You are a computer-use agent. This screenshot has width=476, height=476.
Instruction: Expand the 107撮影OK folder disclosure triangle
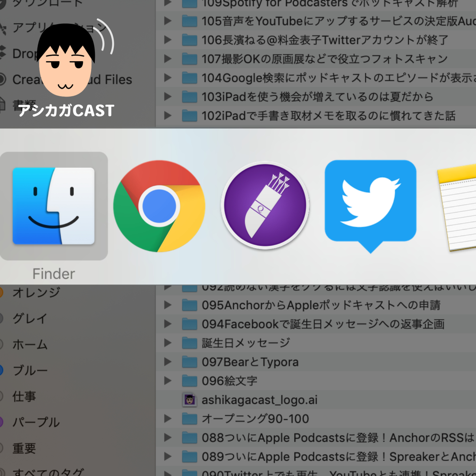[x=168, y=59]
